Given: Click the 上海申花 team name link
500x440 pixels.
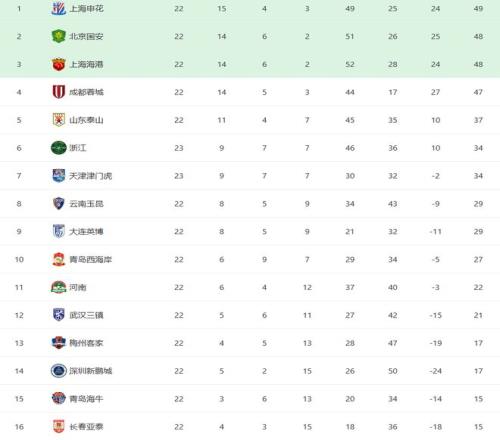Looking at the screenshot, I should pyautogui.click(x=86, y=9).
